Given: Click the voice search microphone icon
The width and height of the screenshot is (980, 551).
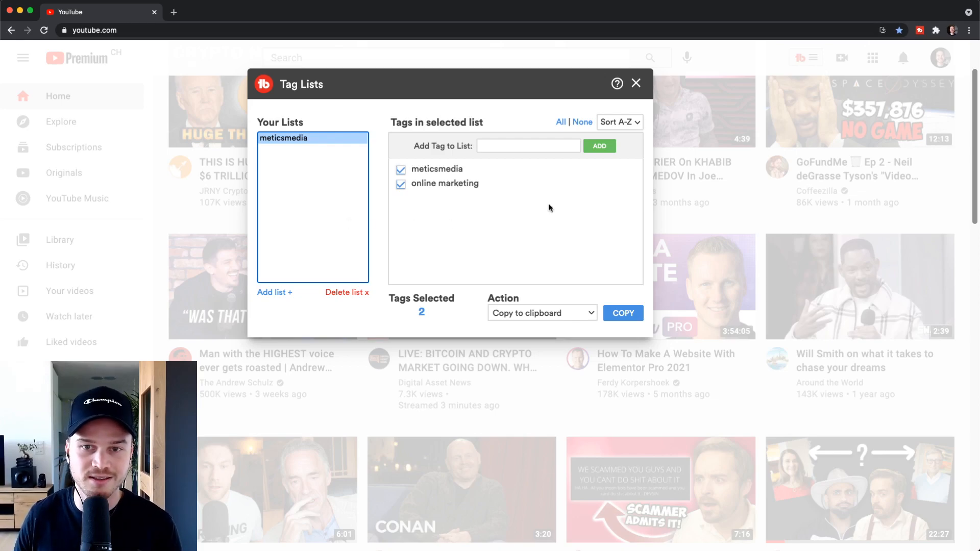Looking at the screenshot, I should click(687, 58).
